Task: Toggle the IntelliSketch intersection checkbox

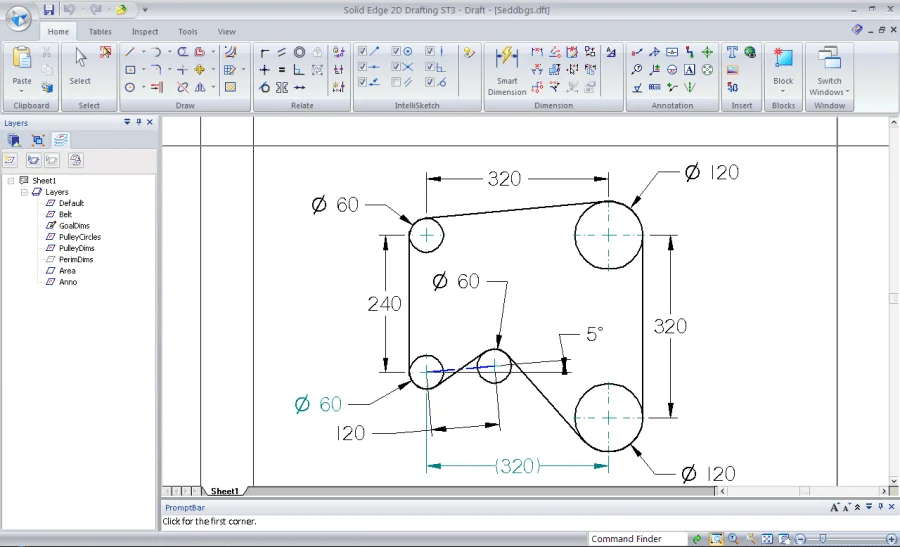Action: tap(395, 67)
